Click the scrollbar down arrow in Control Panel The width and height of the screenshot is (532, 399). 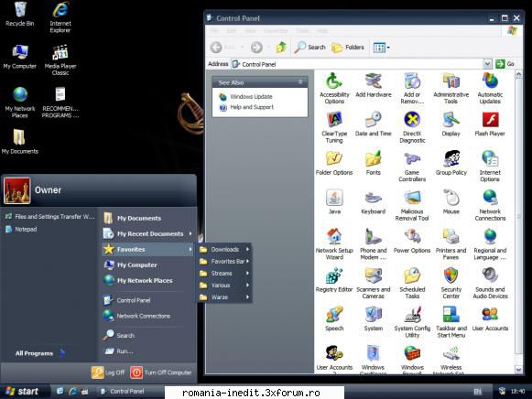pyautogui.click(x=518, y=370)
